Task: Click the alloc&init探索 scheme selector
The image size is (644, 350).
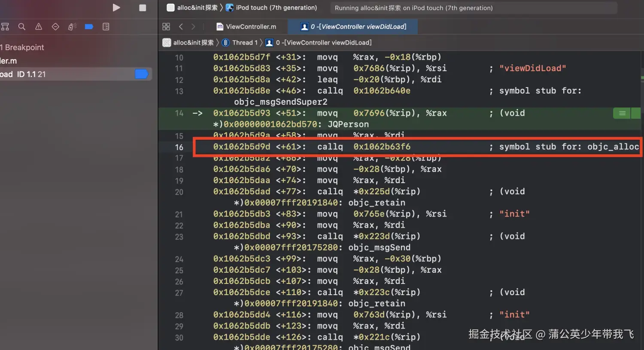Action: pyautogui.click(x=192, y=8)
